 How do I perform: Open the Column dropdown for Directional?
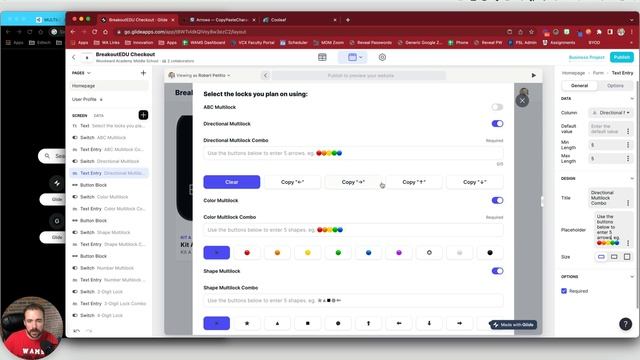pos(611,113)
